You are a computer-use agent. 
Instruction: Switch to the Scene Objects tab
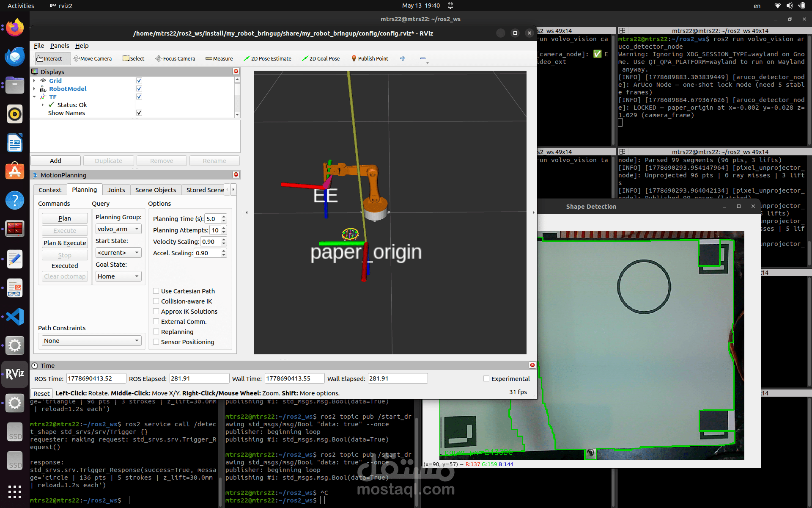156,190
